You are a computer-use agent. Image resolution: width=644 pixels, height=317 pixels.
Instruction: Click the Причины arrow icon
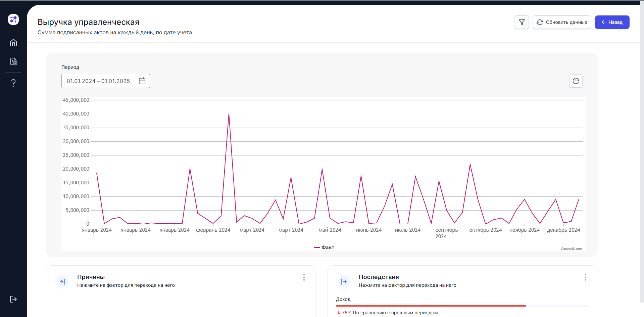coord(62,282)
